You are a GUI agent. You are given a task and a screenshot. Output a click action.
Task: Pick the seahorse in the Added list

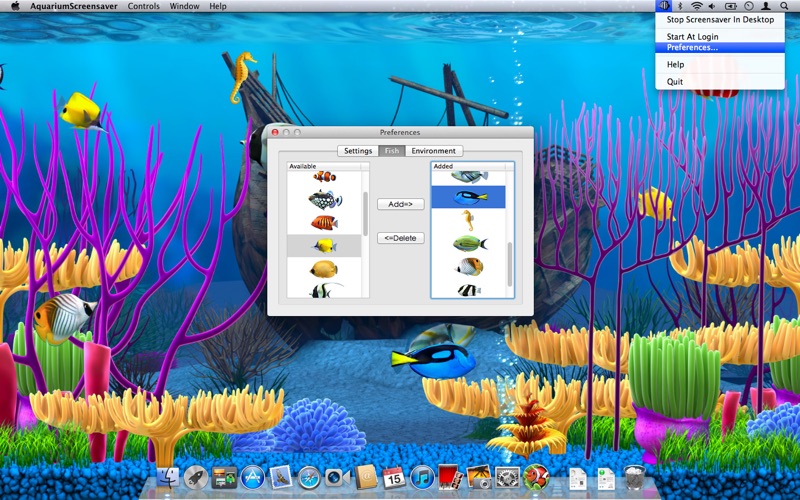tap(467, 220)
